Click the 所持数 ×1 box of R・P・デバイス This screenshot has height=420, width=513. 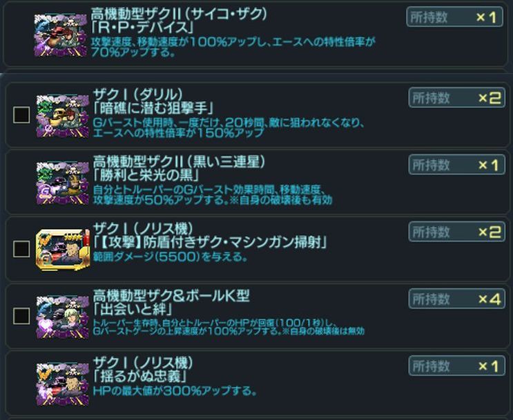(454, 17)
